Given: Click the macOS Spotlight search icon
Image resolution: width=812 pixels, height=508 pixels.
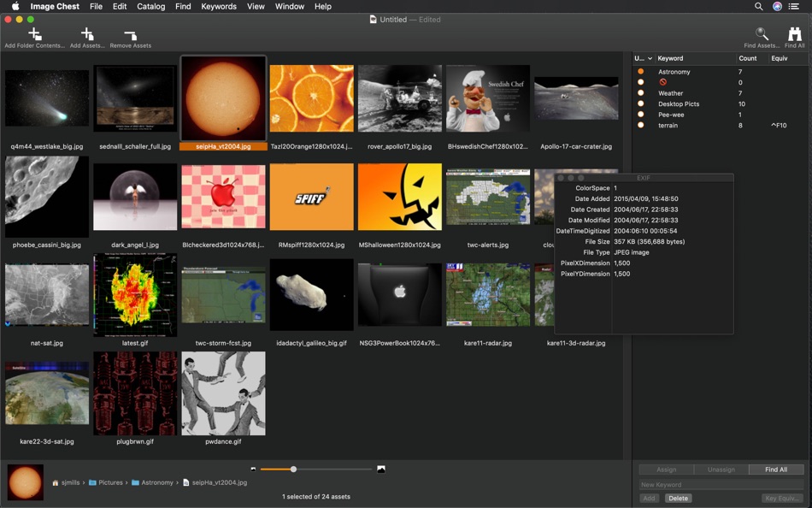Looking at the screenshot, I should [757, 6].
